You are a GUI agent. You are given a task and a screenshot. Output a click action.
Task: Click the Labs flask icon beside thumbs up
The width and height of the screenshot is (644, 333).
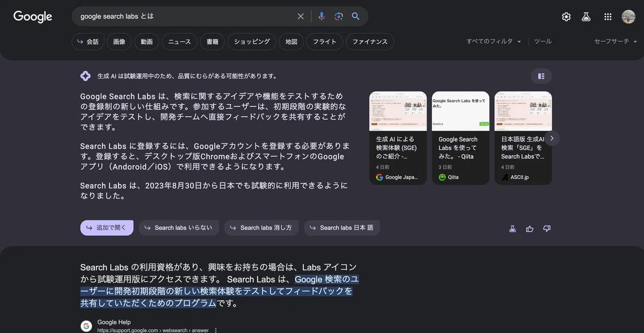(513, 229)
